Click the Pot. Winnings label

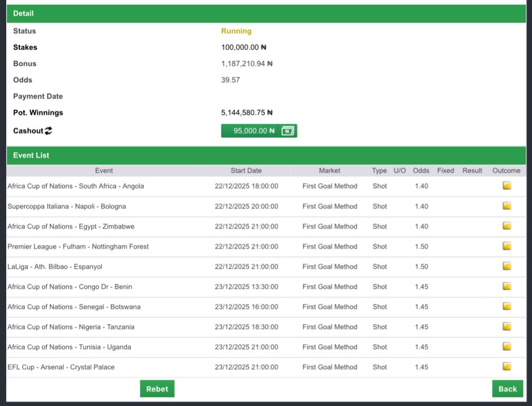38,113
